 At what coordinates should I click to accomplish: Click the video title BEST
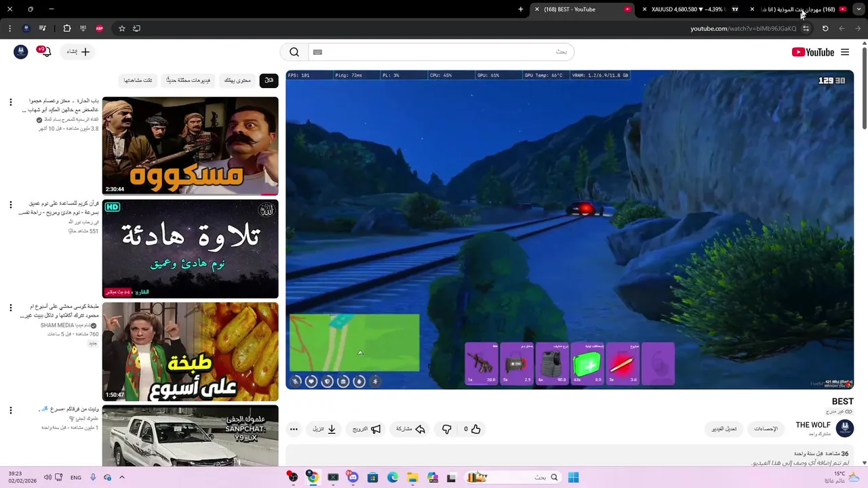tap(842, 402)
